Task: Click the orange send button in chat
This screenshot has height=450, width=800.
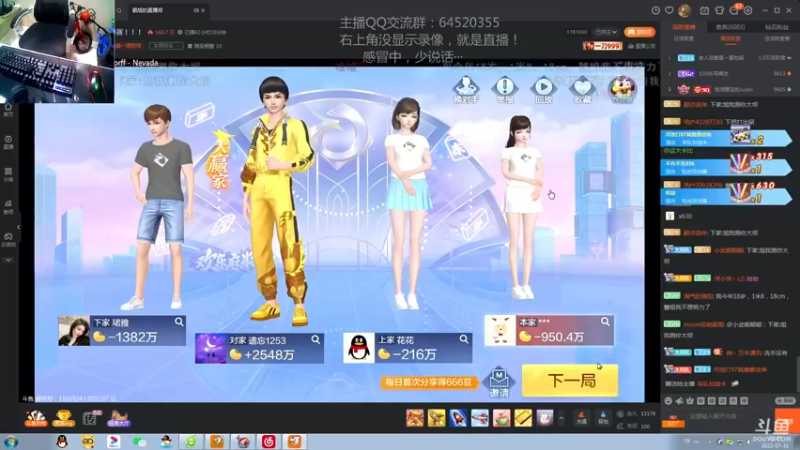Action: coord(787,419)
